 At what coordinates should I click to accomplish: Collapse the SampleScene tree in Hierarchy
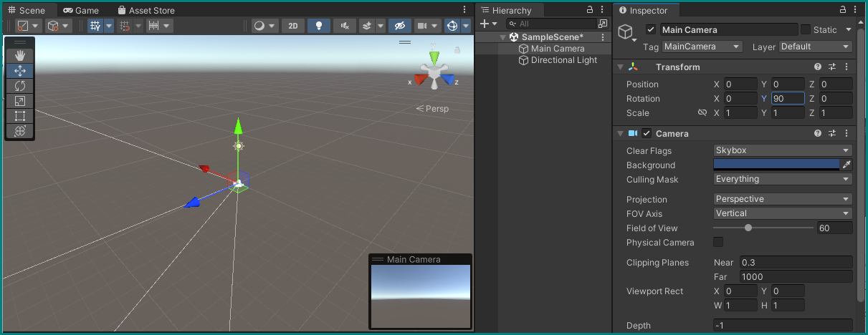(503, 37)
